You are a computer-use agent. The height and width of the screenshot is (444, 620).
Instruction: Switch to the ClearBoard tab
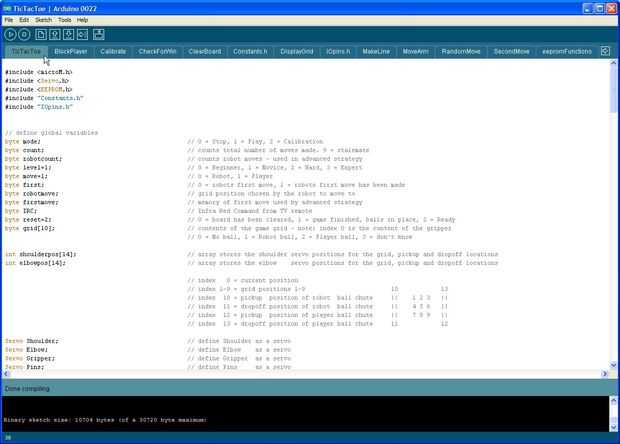pyautogui.click(x=205, y=51)
